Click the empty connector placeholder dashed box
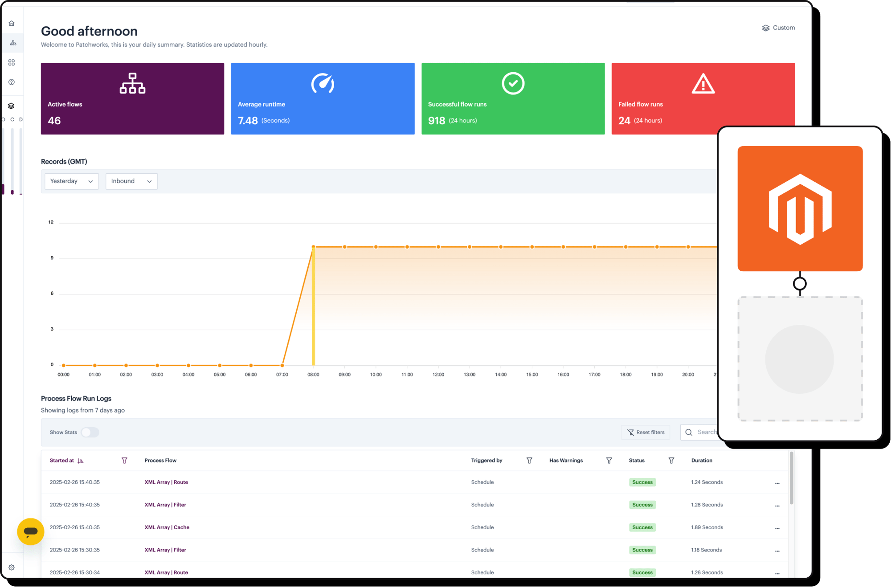 pyautogui.click(x=800, y=359)
